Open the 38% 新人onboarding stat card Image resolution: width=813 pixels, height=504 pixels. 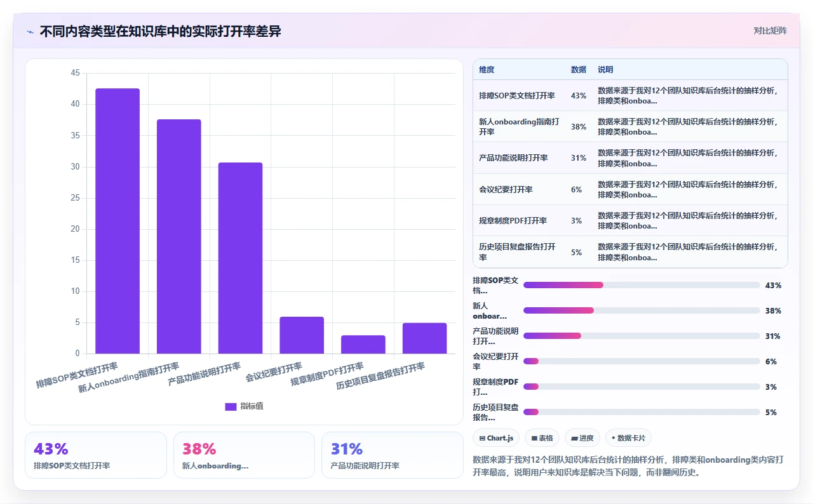coord(244,455)
